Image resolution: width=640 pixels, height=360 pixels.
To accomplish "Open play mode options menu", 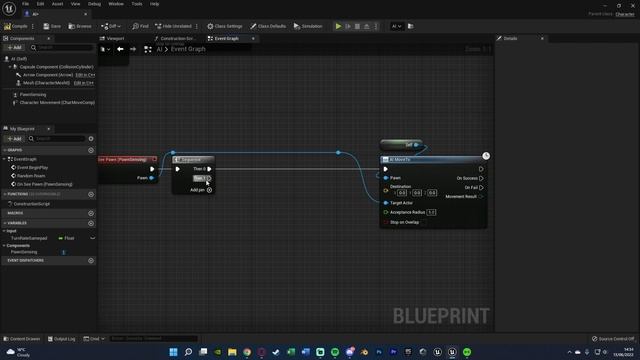I will click(x=376, y=26).
